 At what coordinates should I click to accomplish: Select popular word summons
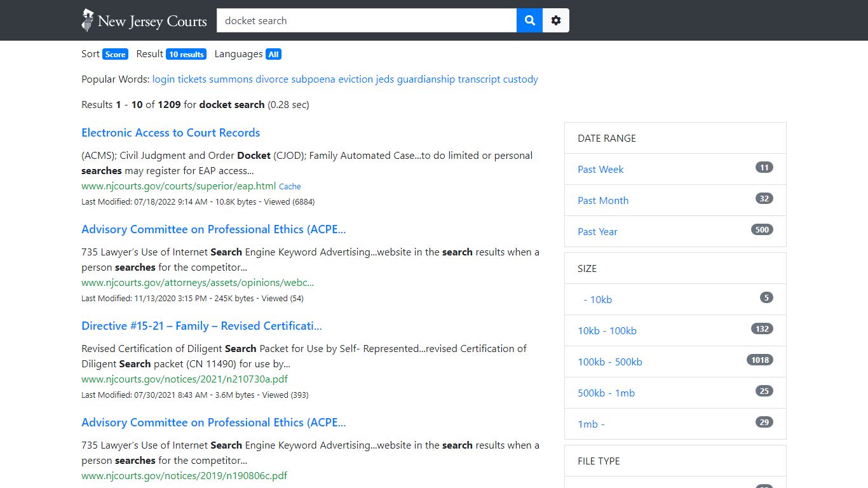231,79
